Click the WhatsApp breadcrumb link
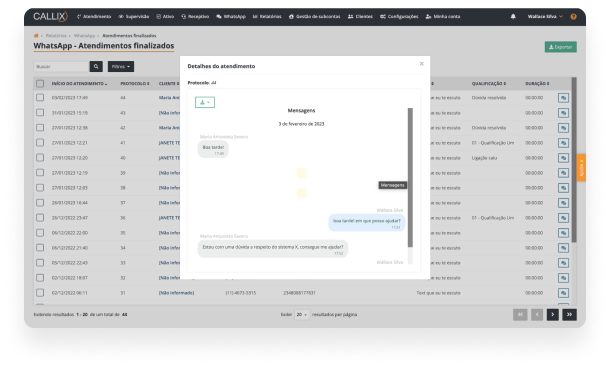Screen dimensions: 610x368 point(84,36)
